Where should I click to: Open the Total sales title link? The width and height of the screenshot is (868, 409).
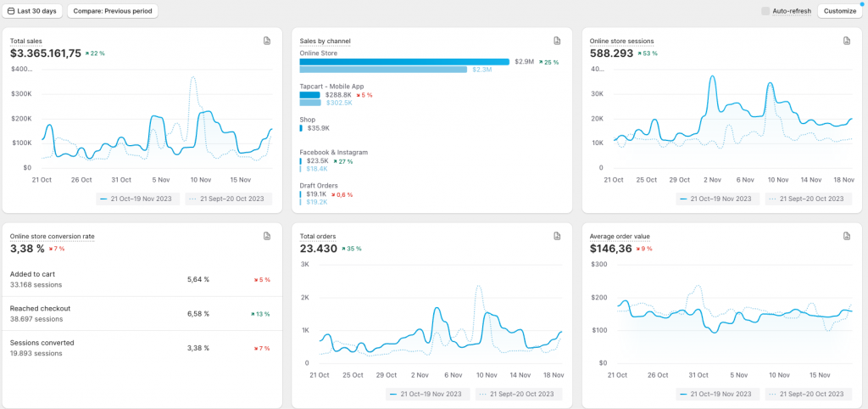(x=26, y=41)
